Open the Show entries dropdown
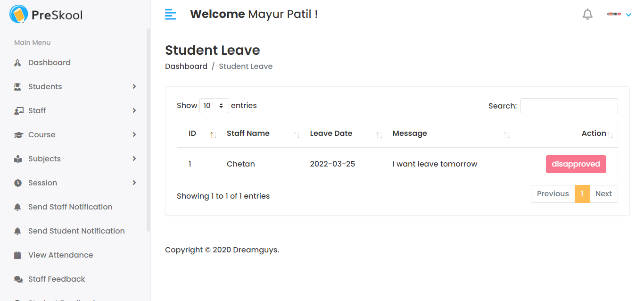Screen dimensions: 644x301 click(214, 105)
